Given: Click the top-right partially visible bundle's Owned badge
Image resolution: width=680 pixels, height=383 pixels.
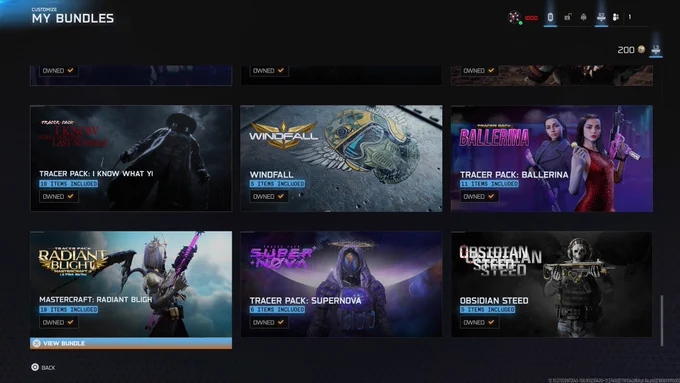Looking at the screenshot, I should click(x=479, y=71).
